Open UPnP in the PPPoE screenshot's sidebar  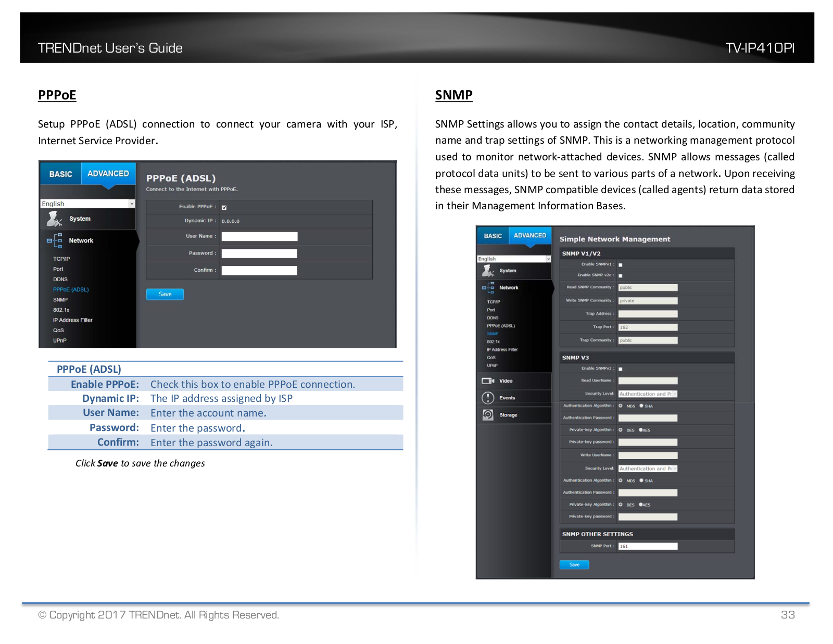coord(60,340)
